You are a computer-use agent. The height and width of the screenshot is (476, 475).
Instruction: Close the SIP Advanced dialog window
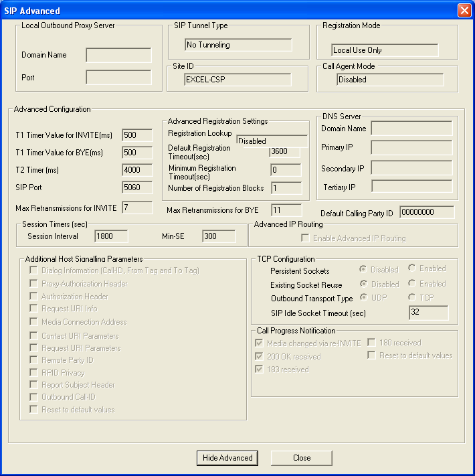464,11
